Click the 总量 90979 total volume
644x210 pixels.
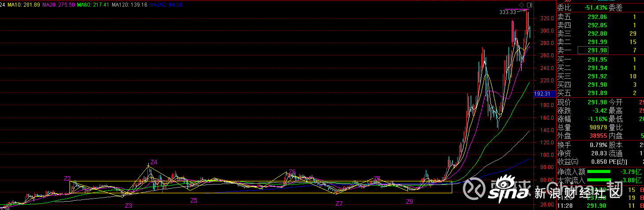click(x=598, y=127)
